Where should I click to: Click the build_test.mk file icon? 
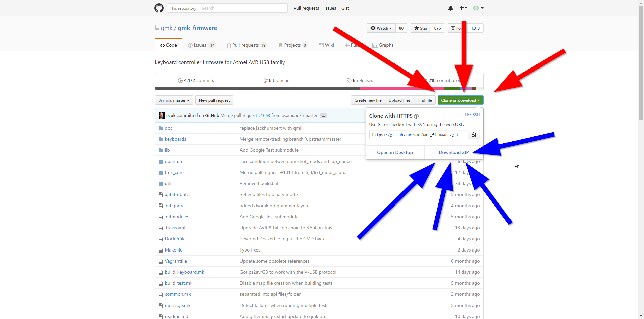click(x=161, y=283)
